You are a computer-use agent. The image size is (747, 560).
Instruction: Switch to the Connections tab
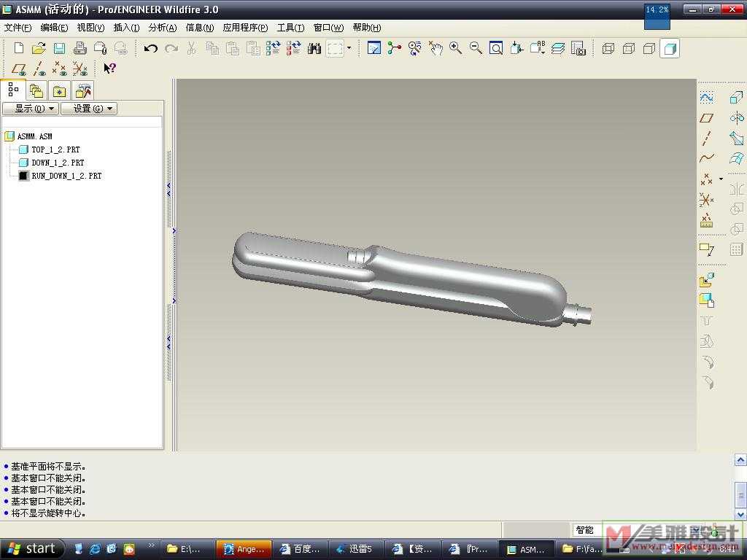[83, 90]
